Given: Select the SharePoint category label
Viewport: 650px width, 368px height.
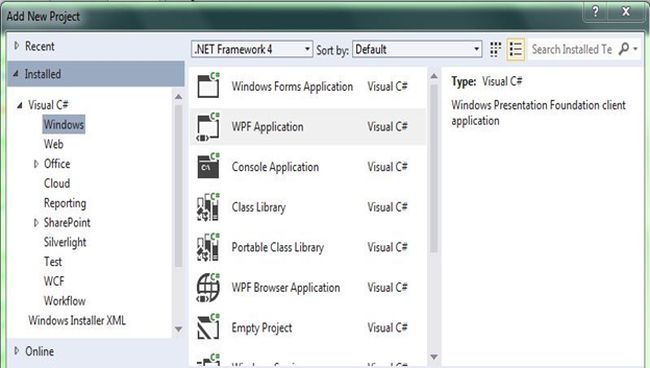Looking at the screenshot, I should (67, 223).
